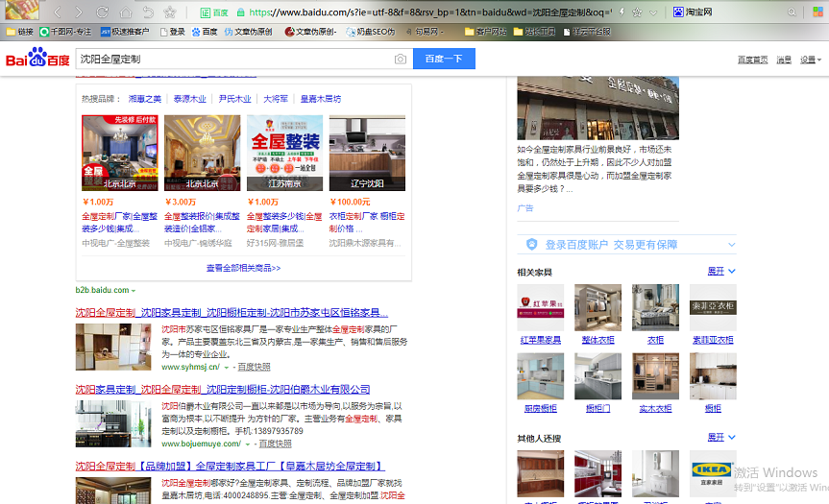Open the 登录 bookmark
The image size is (829, 504).
click(x=172, y=32)
